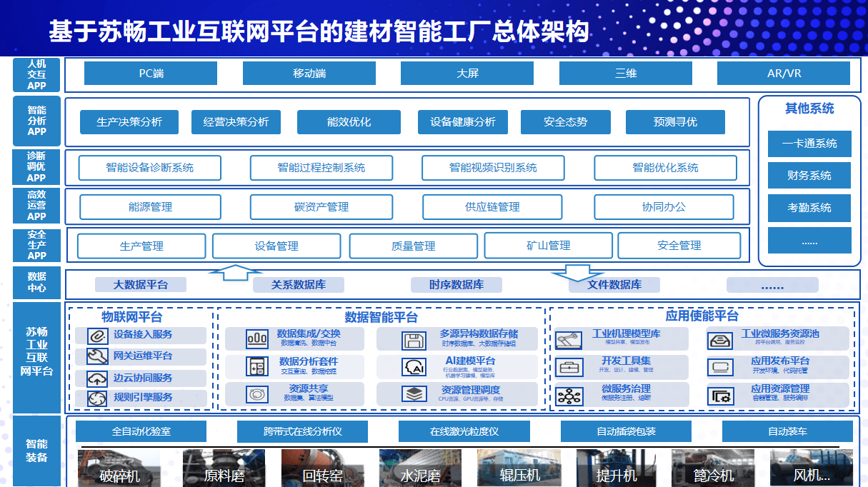Screen dimensions: 868x487
Task: Select 质量管理 in the 安全生产 row
Action: tap(413, 246)
